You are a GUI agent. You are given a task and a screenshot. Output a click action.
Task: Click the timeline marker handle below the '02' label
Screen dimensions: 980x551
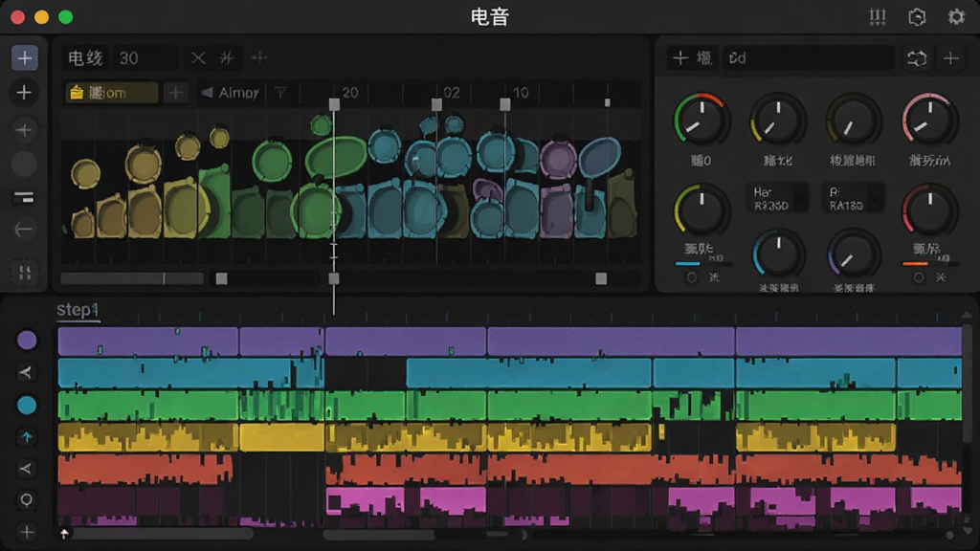pos(436,105)
